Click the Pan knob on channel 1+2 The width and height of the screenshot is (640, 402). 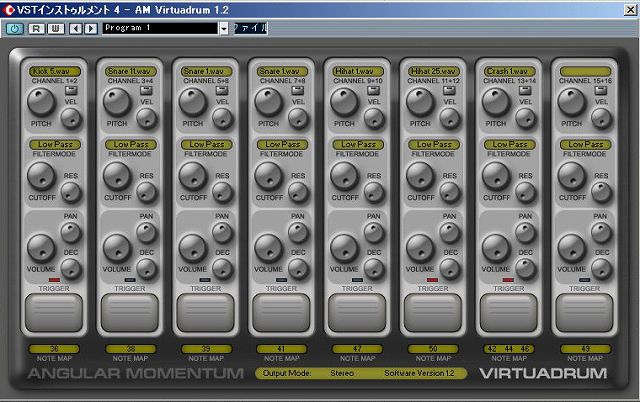point(71,233)
